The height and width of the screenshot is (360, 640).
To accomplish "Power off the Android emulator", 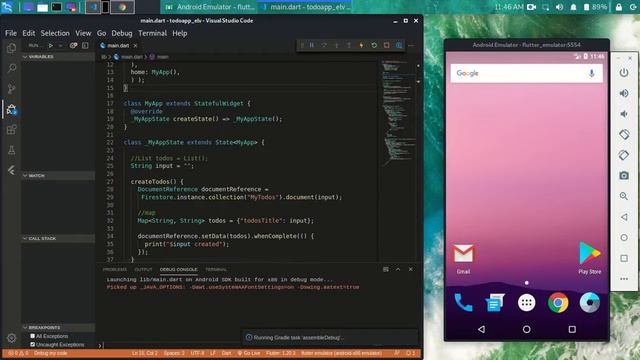I will pyautogui.click(x=624, y=73).
